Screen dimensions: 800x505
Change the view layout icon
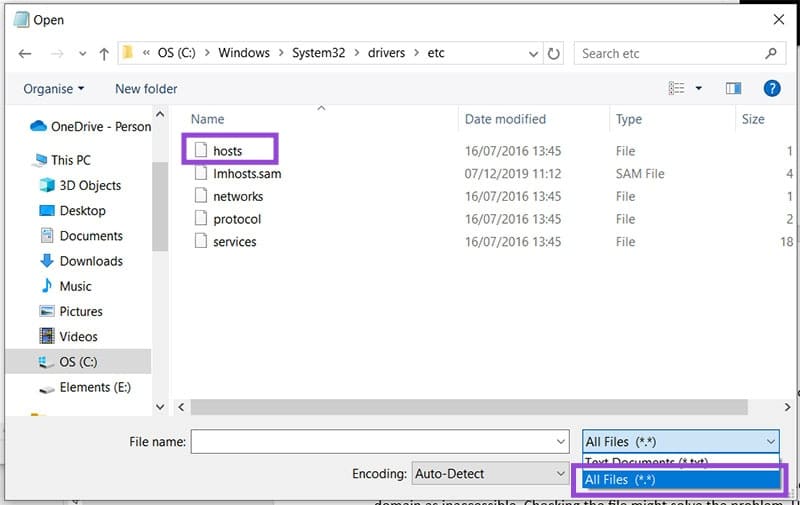coord(677,88)
